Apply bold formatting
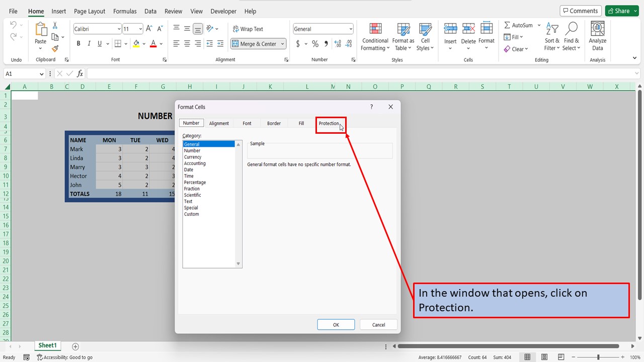 pos(78,43)
